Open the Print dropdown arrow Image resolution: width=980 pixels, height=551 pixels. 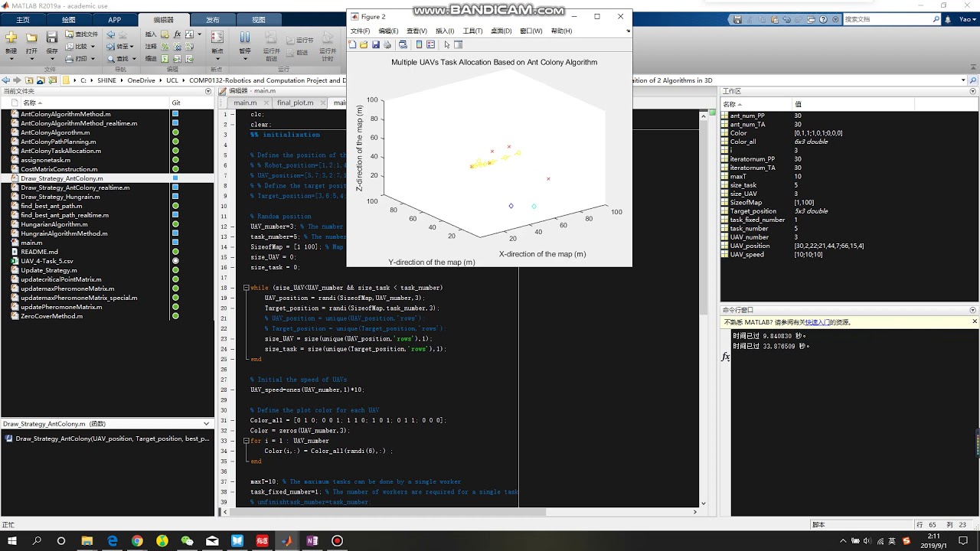pyautogui.click(x=93, y=59)
